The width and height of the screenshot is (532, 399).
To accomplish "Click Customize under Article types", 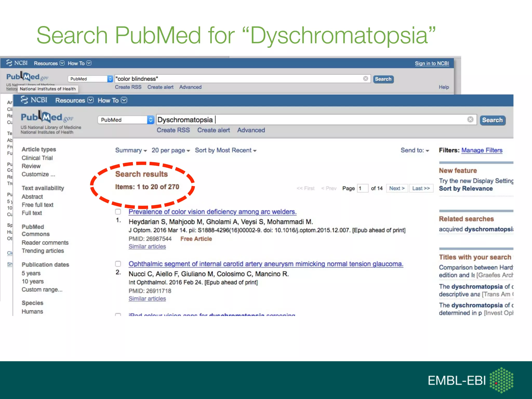I will [38, 174].
